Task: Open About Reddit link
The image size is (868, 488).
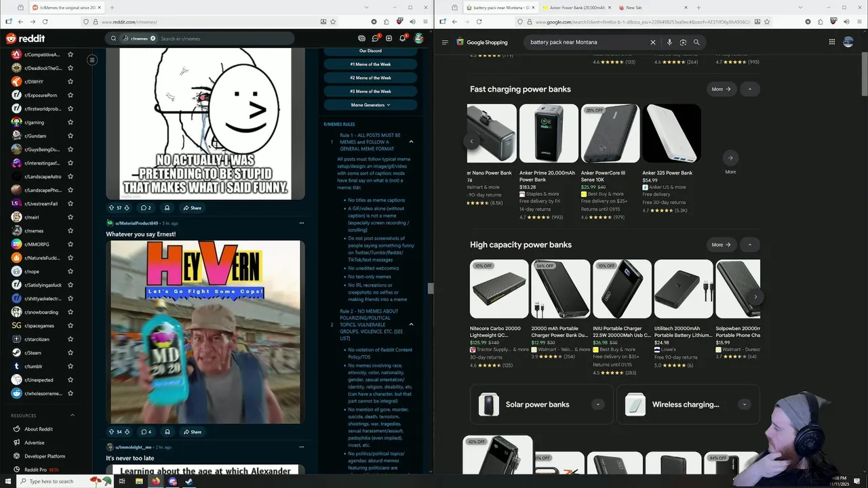Action: [x=38, y=429]
